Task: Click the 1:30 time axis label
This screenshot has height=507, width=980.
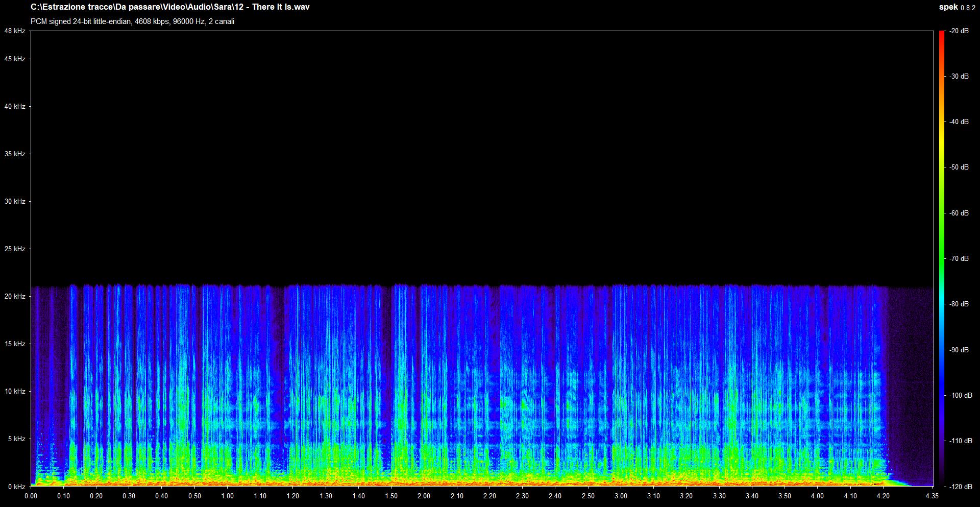Action: (x=326, y=496)
